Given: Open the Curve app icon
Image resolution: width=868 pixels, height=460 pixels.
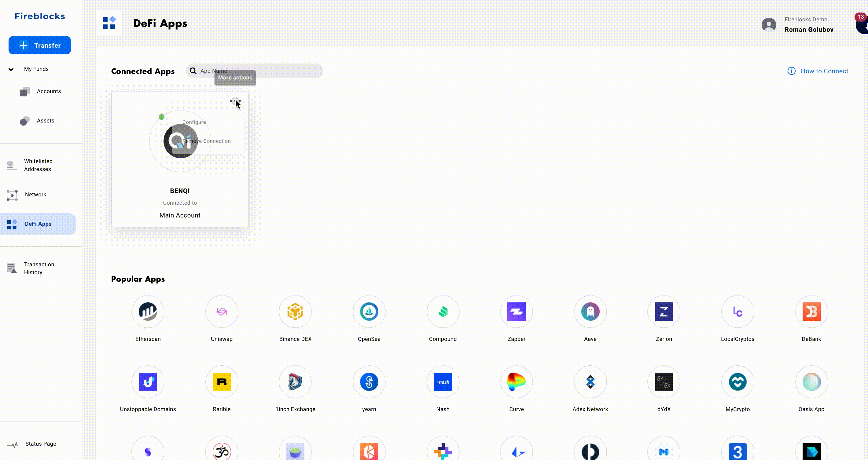Looking at the screenshot, I should tap(517, 382).
